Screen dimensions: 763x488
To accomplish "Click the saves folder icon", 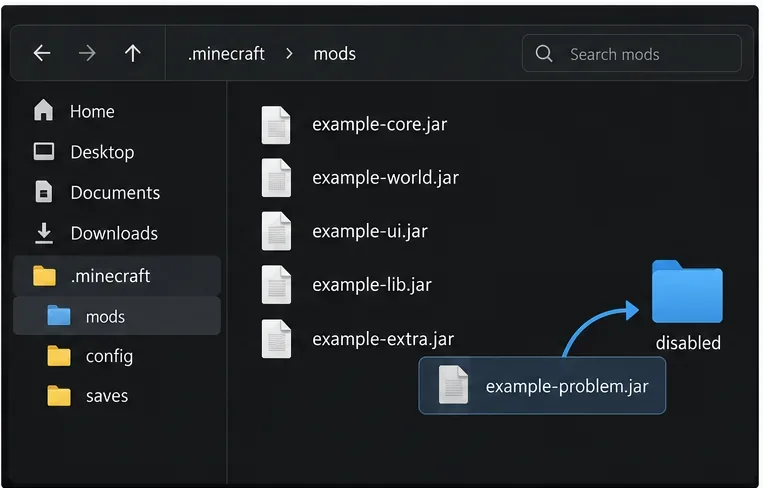I will point(59,396).
